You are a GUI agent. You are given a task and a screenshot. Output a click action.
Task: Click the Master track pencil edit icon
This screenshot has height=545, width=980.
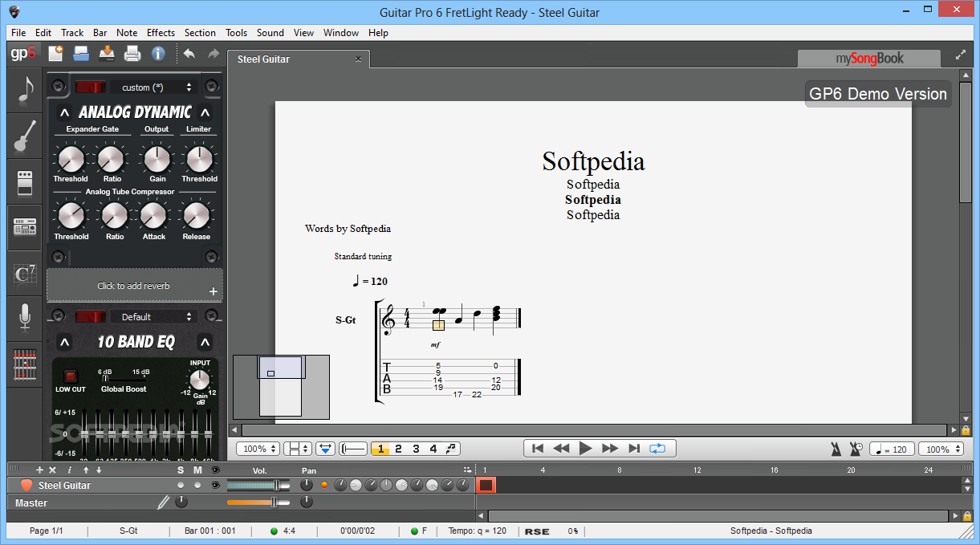164,502
